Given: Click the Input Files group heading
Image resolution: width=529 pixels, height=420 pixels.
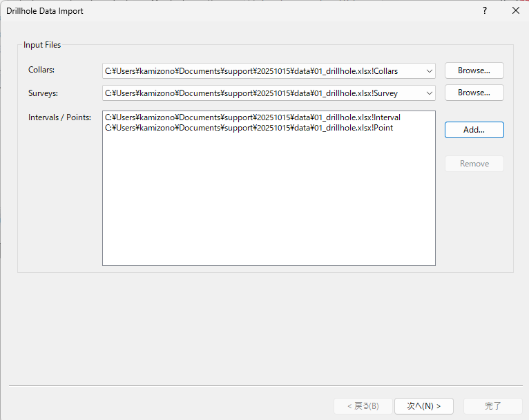Looking at the screenshot, I should [42, 45].
